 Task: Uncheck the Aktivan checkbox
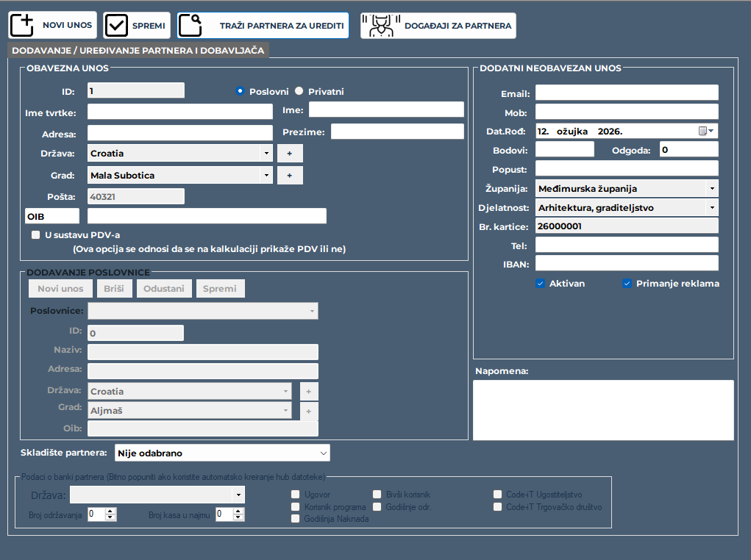tap(541, 284)
